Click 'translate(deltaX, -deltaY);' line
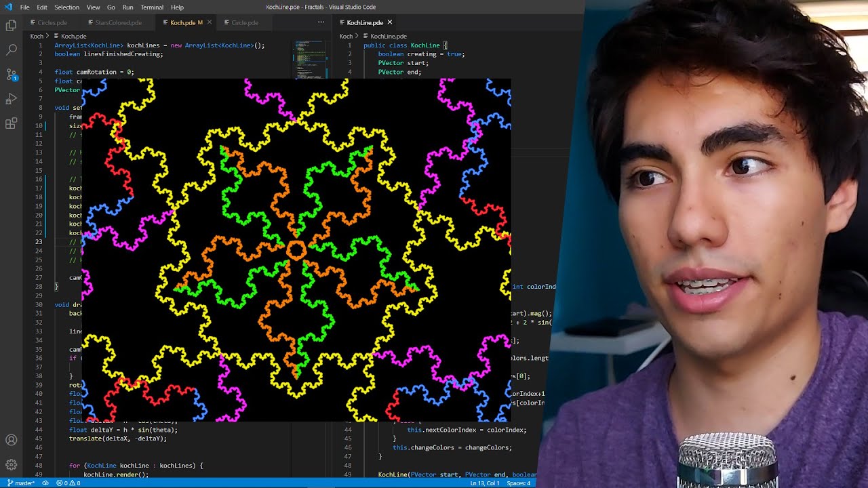 tap(117, 439)
